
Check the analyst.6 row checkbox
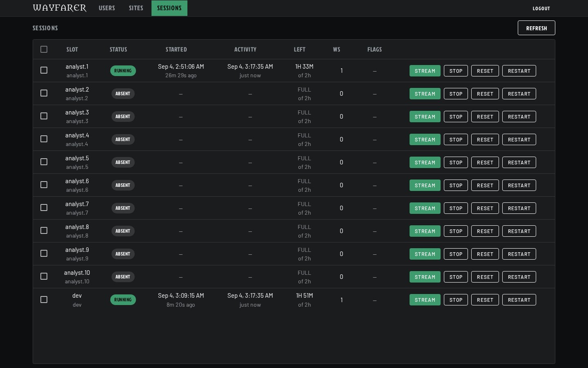[44, 185]
